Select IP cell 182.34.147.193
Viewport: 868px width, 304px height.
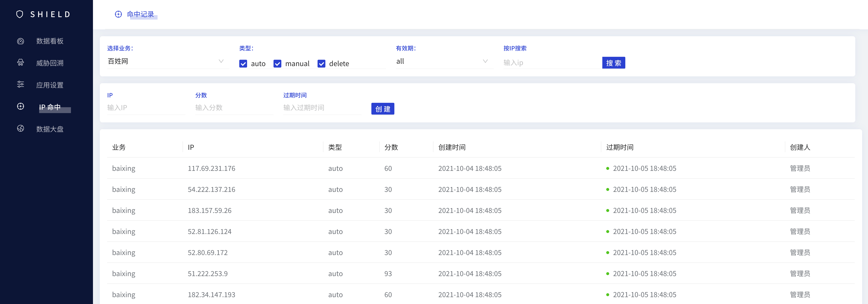212,294
